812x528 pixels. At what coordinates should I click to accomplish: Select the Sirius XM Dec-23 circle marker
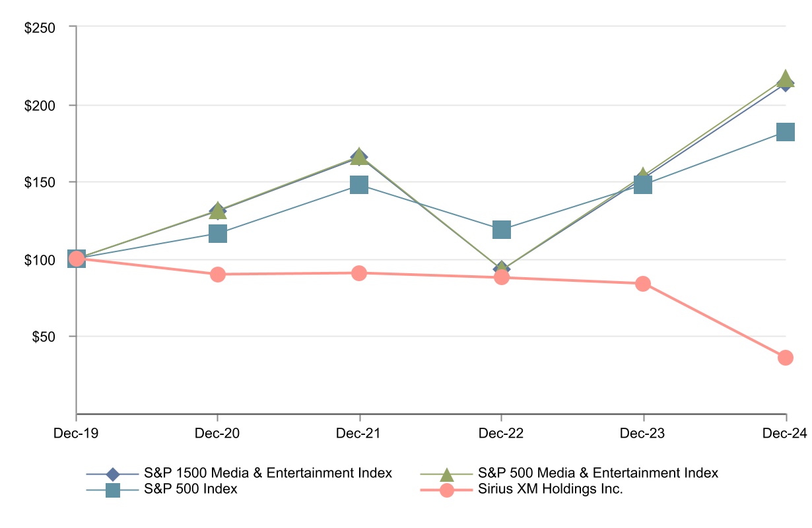pos(643,284)
